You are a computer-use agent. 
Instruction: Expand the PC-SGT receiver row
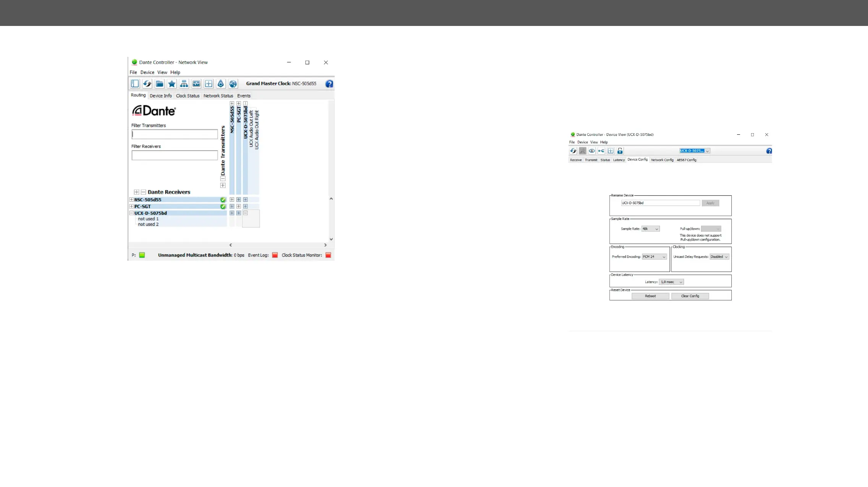pyautogui.click(x=131, y=206)
